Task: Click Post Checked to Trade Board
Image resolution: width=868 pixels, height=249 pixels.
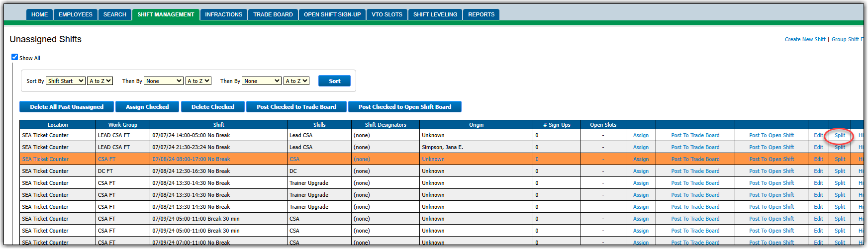Action: click(x=296, y=107)
